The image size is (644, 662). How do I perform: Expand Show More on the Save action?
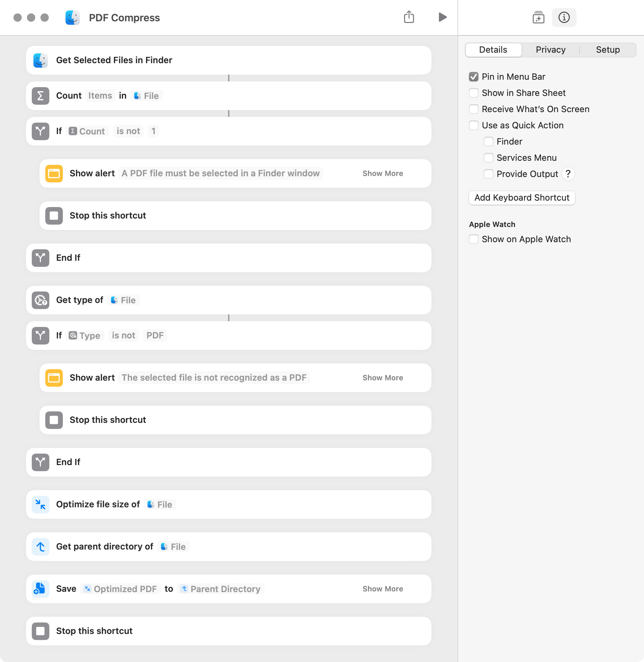382,589
